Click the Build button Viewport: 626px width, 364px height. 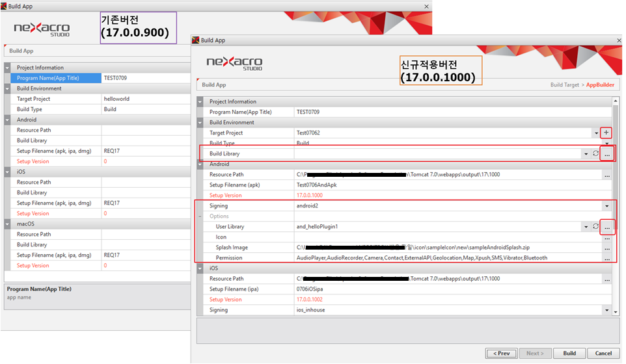point(569,353)
